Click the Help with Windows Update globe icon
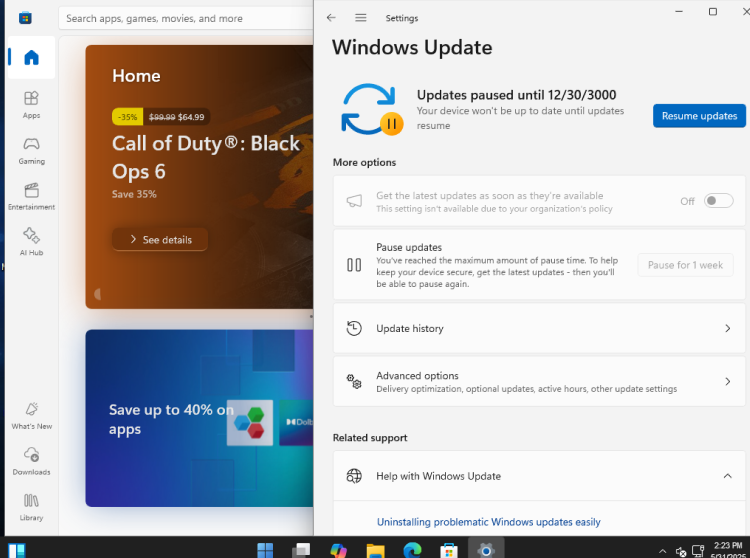 tap(354, 476)
